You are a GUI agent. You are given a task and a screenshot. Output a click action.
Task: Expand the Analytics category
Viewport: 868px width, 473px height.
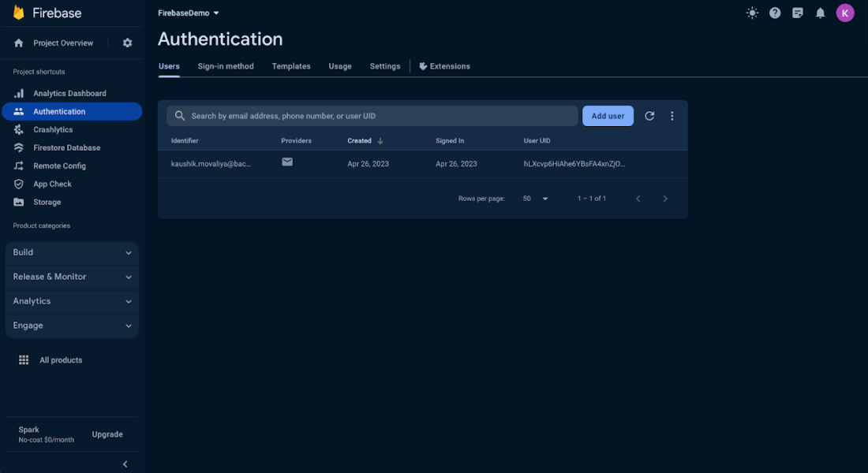72,301
